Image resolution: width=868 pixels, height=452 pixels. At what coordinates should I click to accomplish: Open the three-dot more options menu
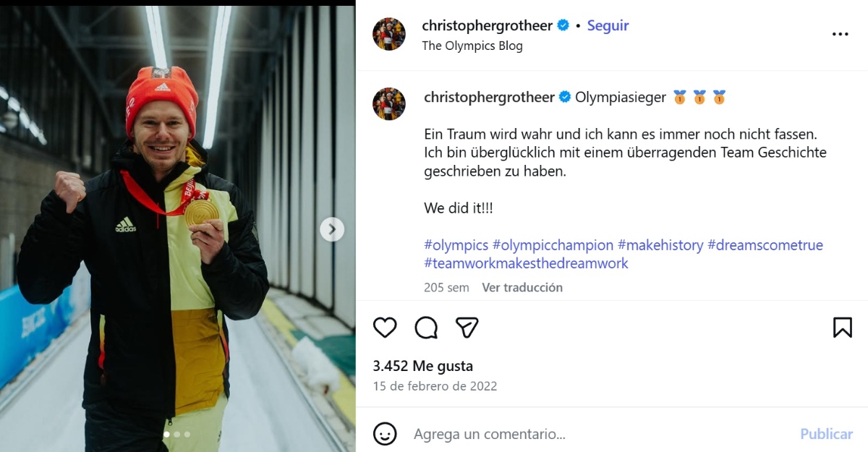[840, 34]
